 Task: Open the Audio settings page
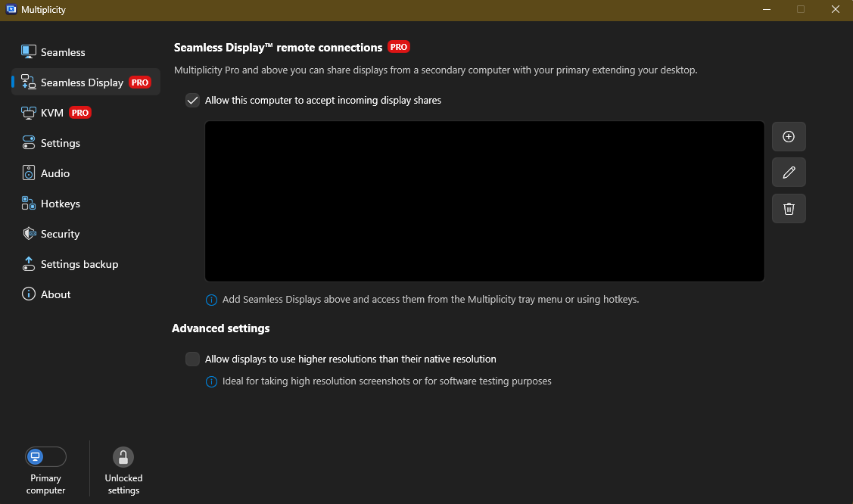coord(54,173)
